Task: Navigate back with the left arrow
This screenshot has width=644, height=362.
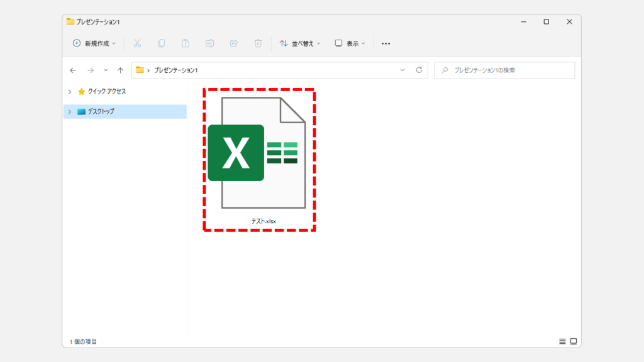Action: (73, 70)
